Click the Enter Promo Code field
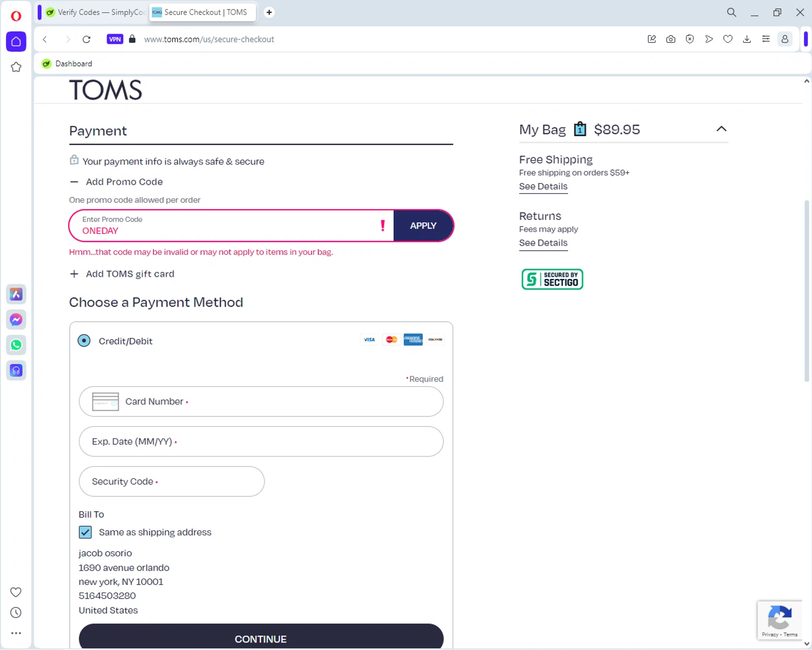The height and width of the screenshot is (650, 812). point(231,226)
